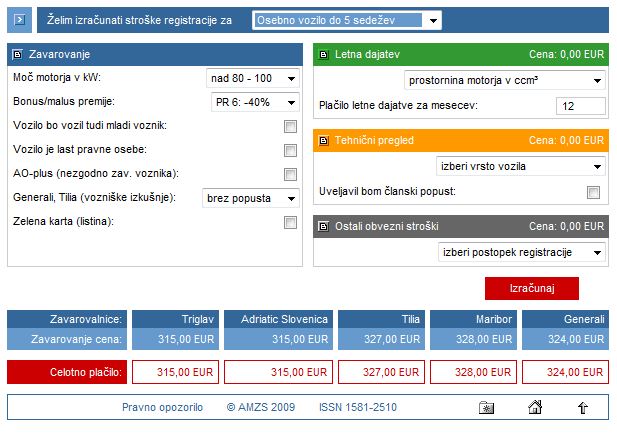This screenshot has width=617, height=433.
Task: Click the 'Celotno plačilo:' red label
Action: pos(67,372)
